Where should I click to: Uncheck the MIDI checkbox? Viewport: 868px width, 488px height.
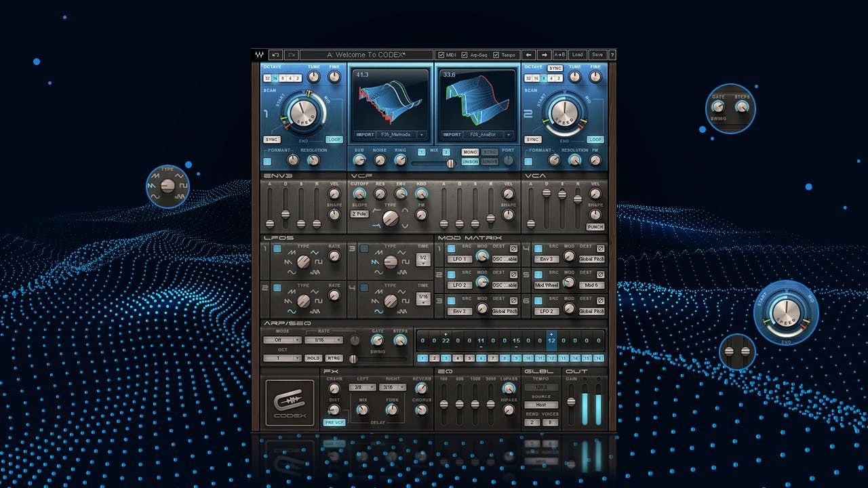click(442, 55)
